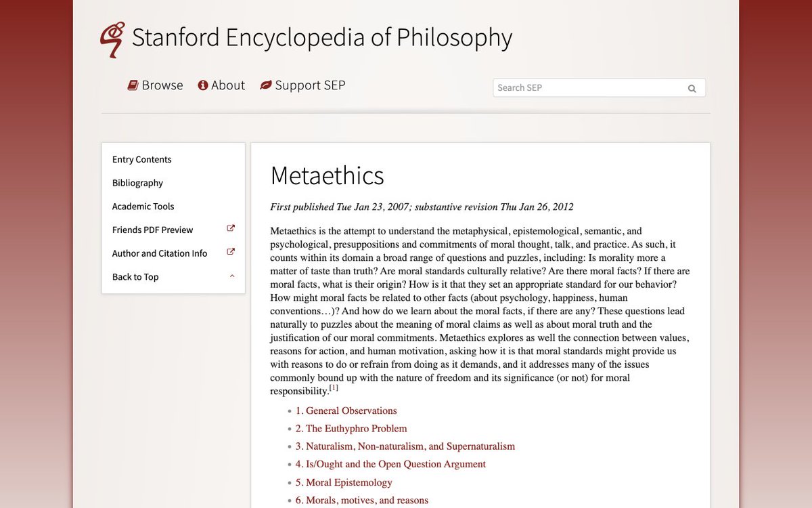Image resolution: width=812 pixels, height=508 pixels.
Task: Jump to 5. Moral Epistemology section
Action: click(344, 482)
